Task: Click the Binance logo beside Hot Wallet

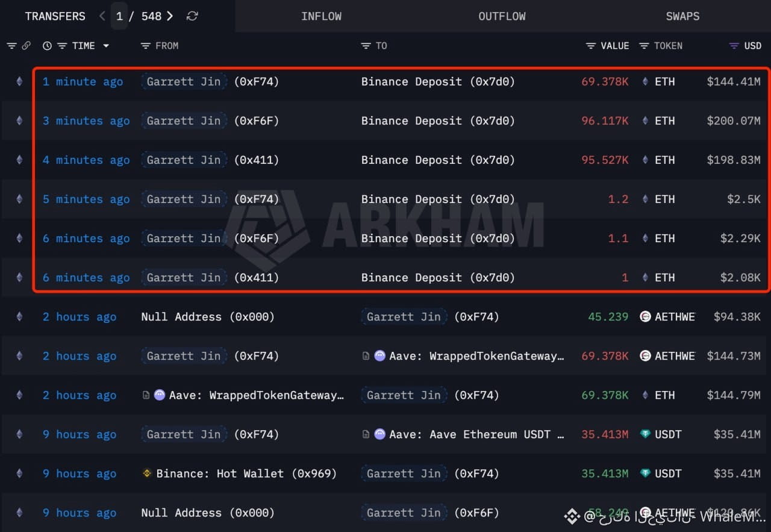Action: (x=146, y=474)
